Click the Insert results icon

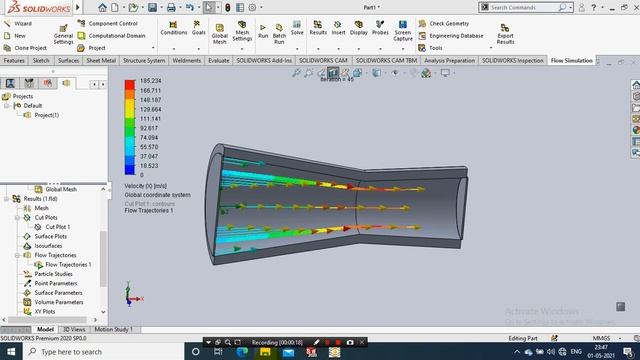[338, 28]
